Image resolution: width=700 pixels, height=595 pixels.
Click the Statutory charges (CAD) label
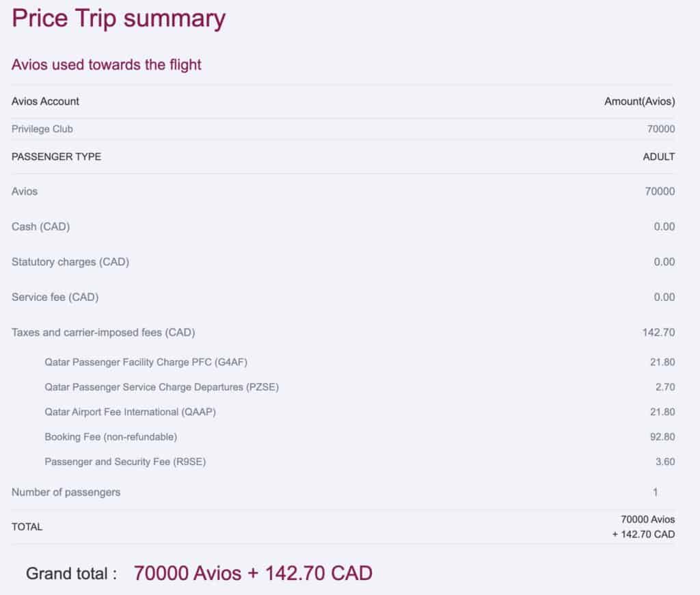(x=70, y=262)
